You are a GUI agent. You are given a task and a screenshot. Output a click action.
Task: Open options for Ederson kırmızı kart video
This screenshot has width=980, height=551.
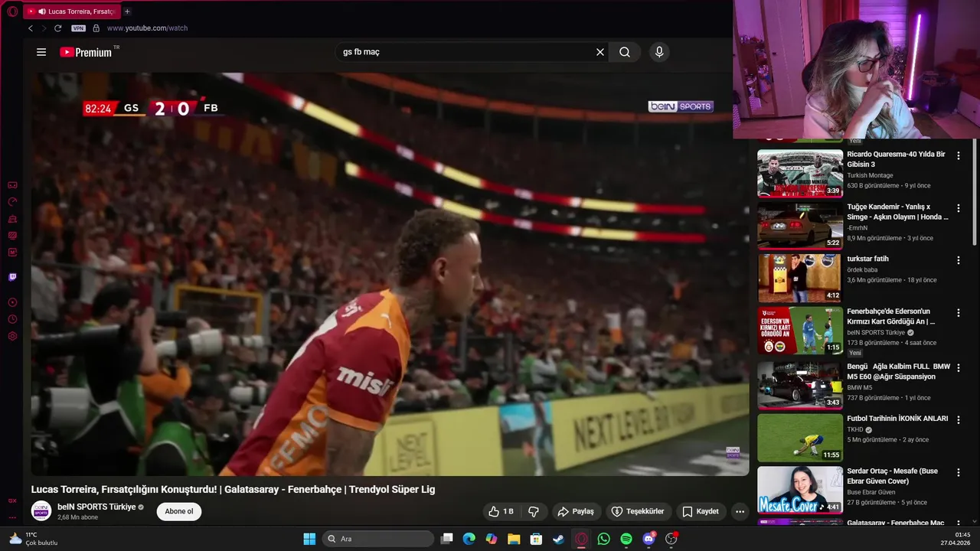[x=958, y=313]
